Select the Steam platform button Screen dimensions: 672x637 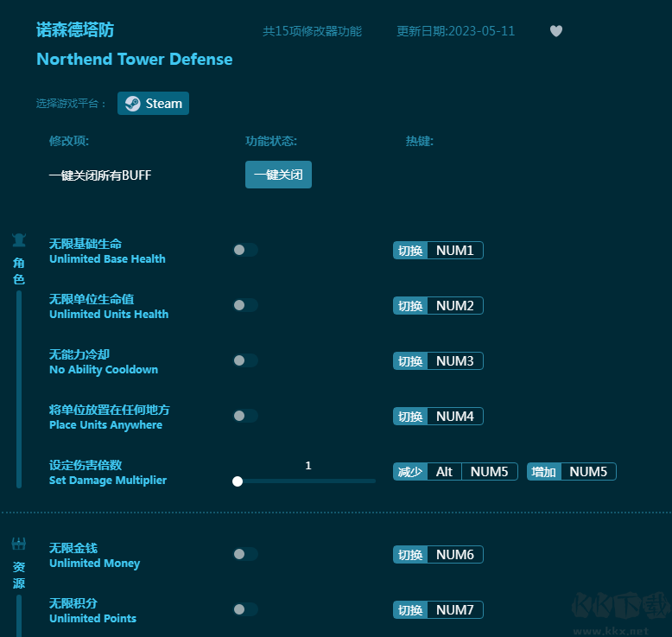(x=153, y=104)
